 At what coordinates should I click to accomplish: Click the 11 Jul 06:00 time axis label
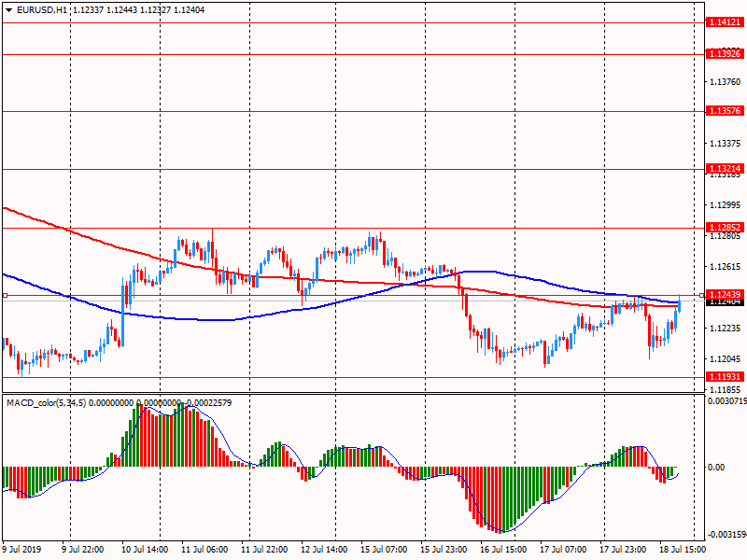(204, 549)
